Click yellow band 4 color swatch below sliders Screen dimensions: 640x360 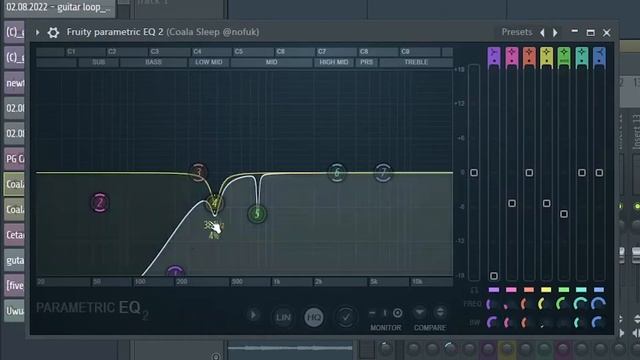[x=546, y=290]
